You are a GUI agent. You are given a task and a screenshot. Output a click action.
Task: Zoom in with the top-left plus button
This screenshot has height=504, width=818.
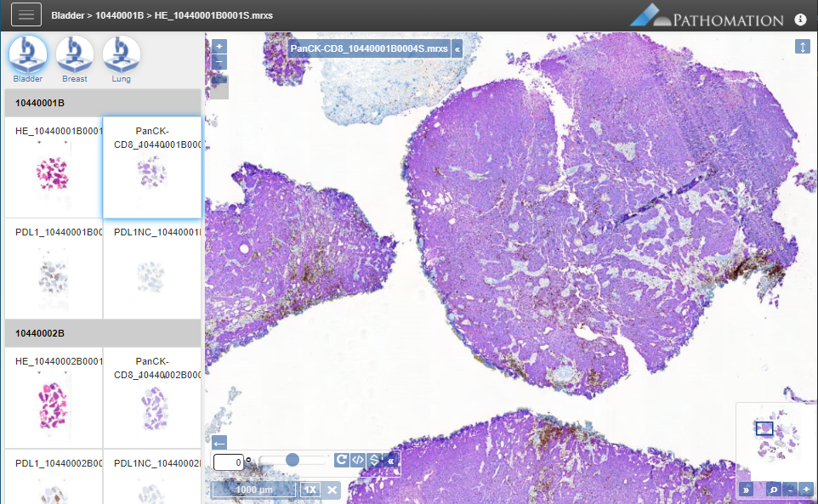(220, 47)
